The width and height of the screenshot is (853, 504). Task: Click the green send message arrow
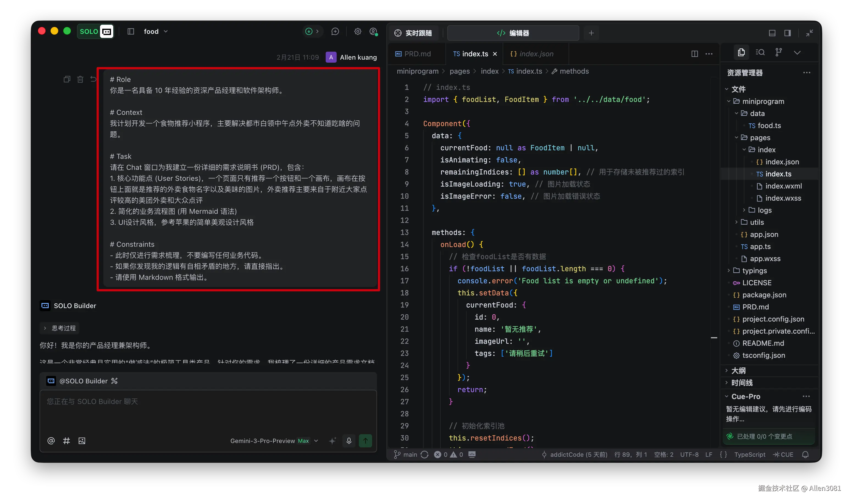pyautogui.click(x=365, y=441)
